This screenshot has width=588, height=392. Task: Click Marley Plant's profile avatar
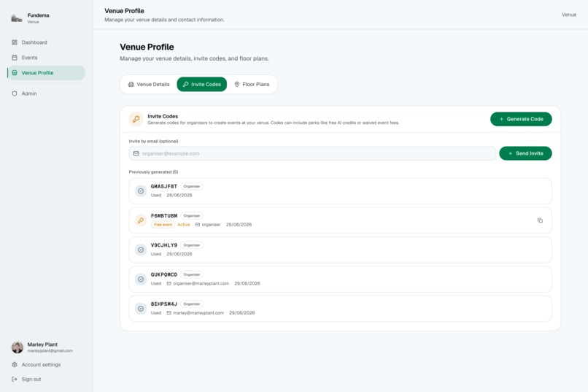(18, 347)
